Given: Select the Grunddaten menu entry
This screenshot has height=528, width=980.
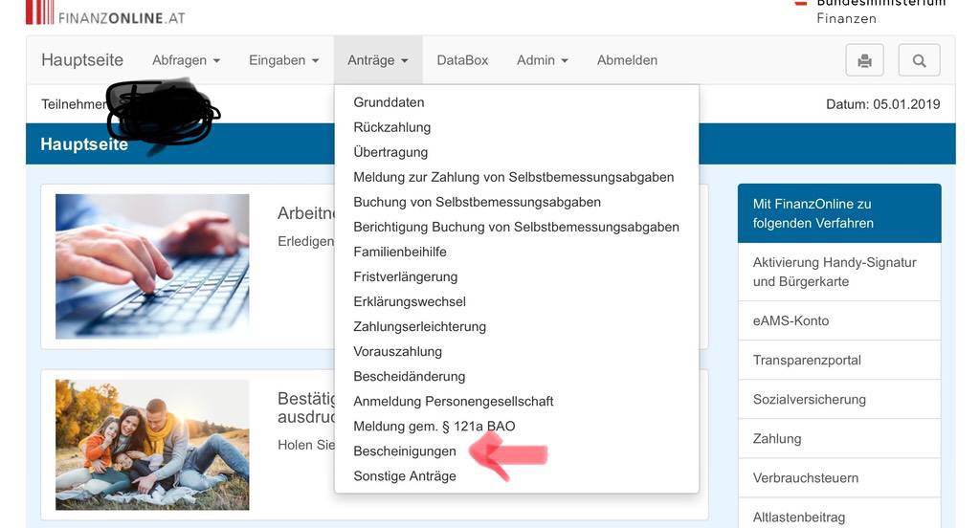Looking at the screenshot, I should click(x=389, y=102).
